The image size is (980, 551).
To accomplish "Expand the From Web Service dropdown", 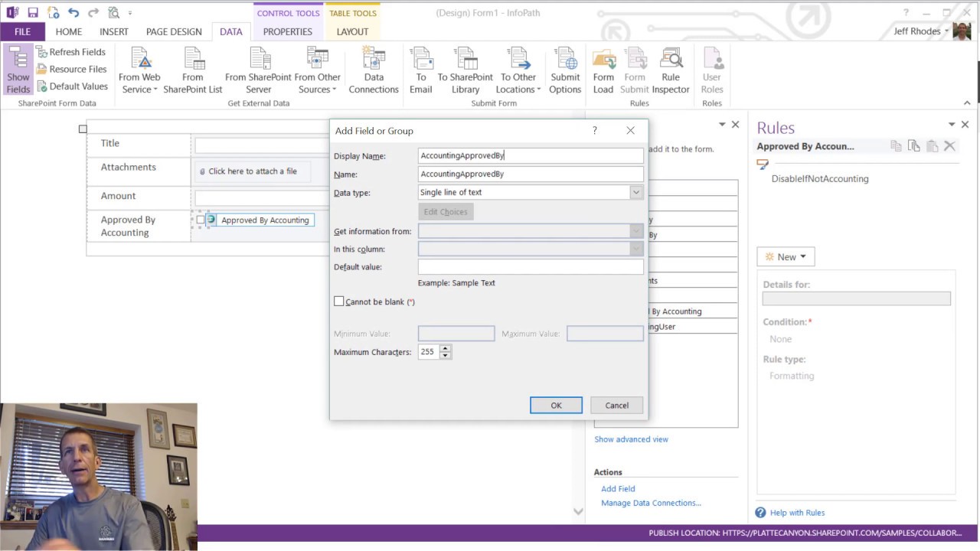I will click(139, 70).
